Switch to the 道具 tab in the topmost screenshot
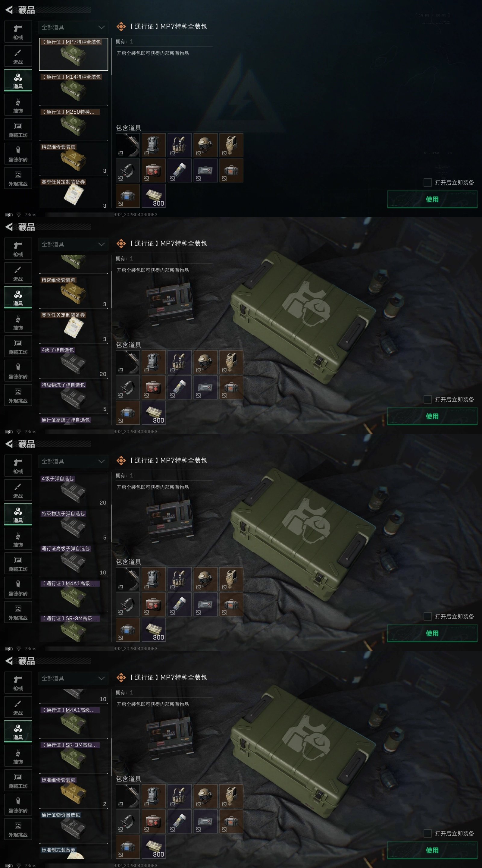 point(18,80)
